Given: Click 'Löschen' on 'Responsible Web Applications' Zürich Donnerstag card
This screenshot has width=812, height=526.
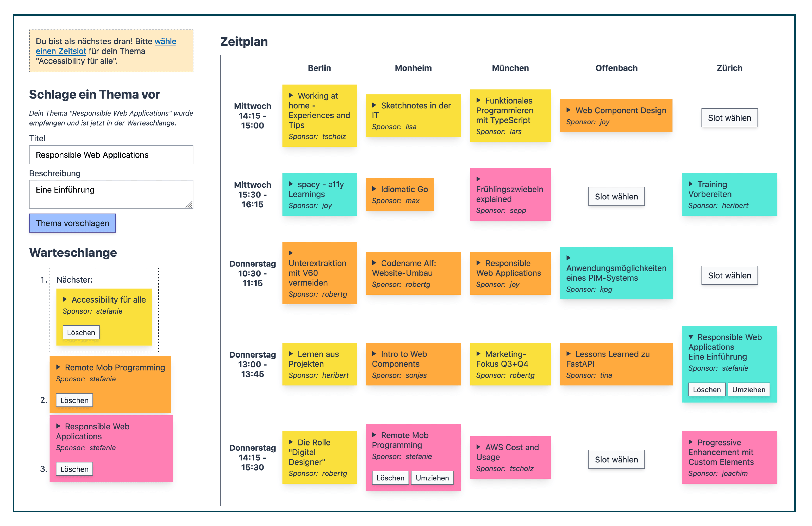Looking at the screenshot, I should point(706,389).
